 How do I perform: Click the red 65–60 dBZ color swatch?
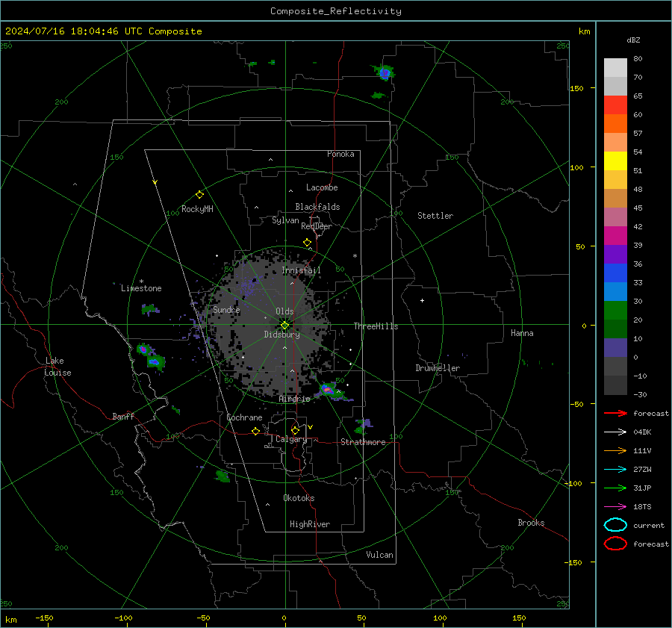615,105
